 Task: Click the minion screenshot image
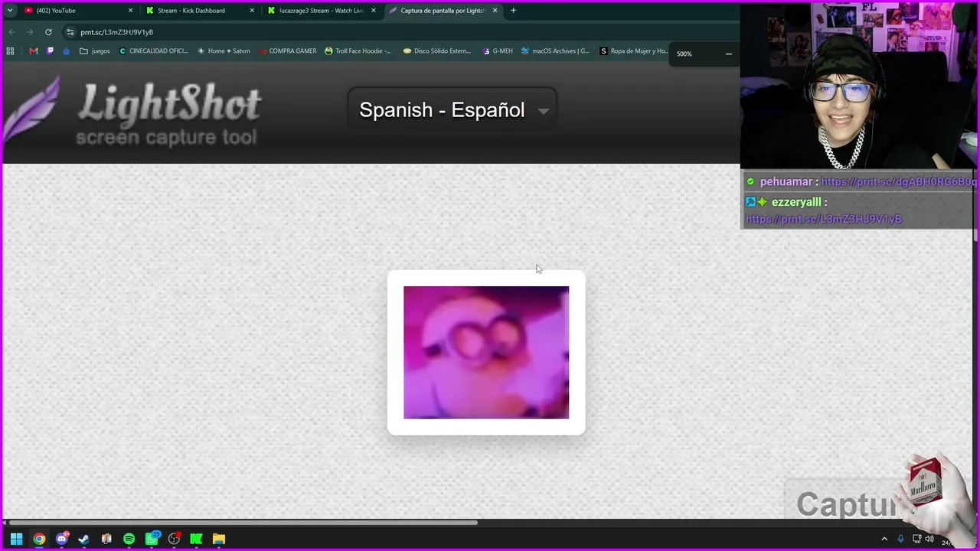[486, 352]
